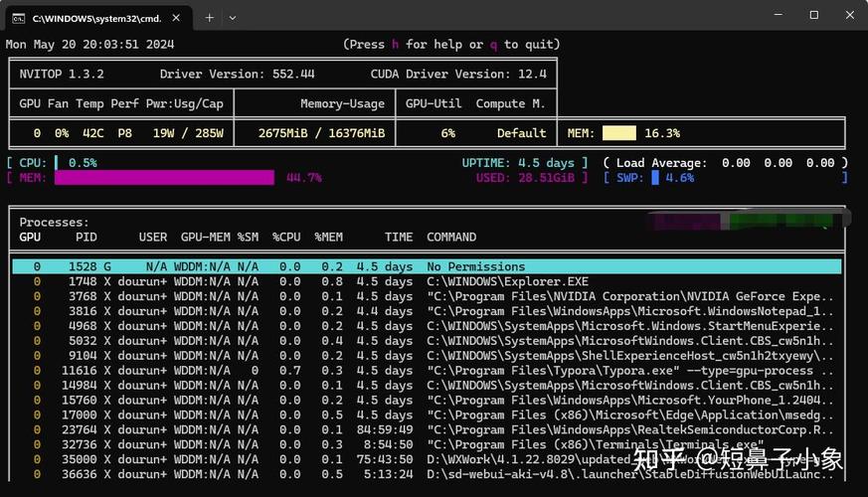This screenshot has height=497, width=868.
Task: Select the Explorer.EXE process row
Action: pos(426,281)
